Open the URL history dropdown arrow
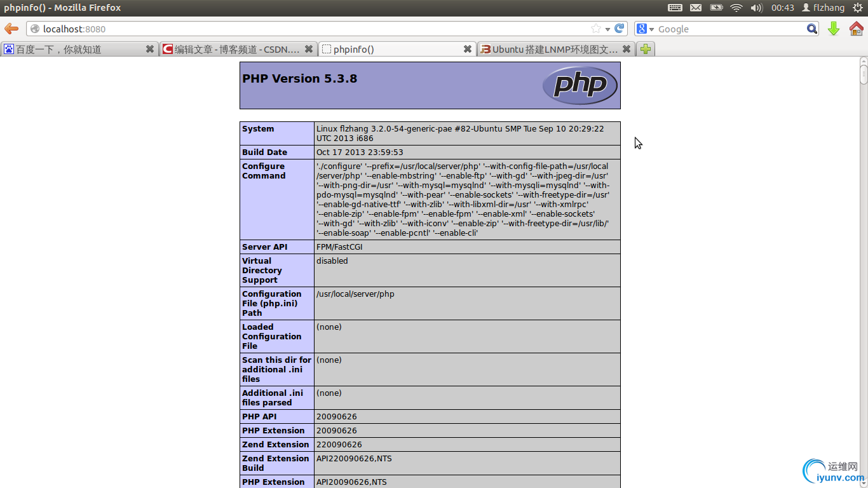868x488 pixels. click(607, 29)
